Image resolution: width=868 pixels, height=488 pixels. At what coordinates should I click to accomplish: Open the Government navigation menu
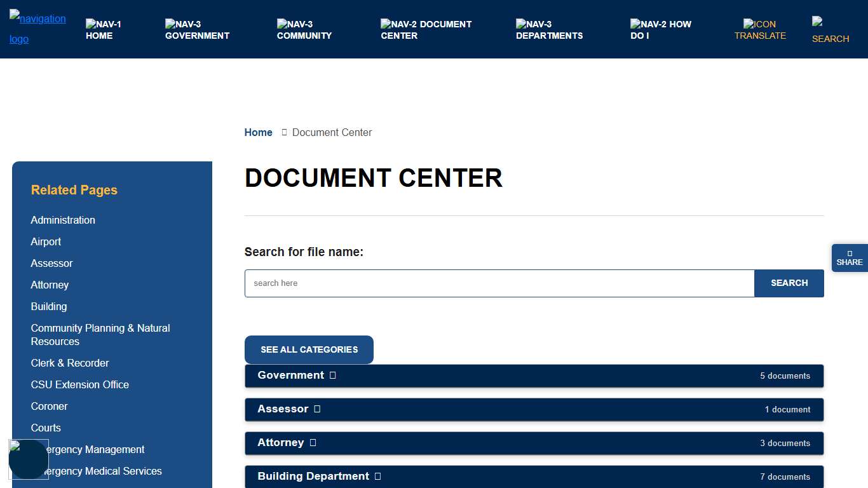[197, 30]
